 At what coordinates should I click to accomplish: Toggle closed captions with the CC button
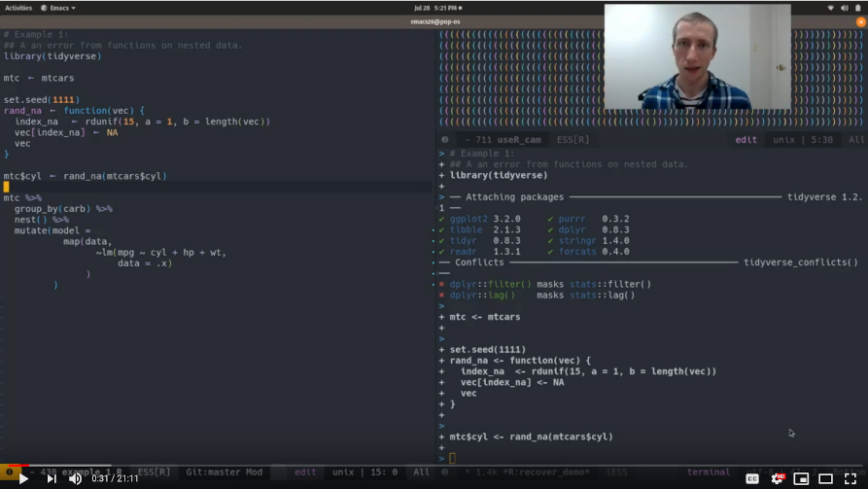pyautogui.click(x=752, y=478)
